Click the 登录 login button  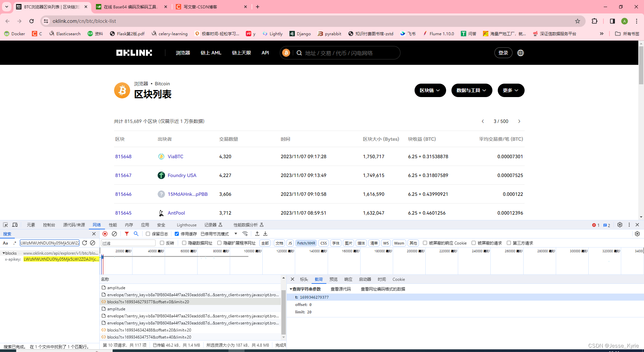[x=503, y=53]
